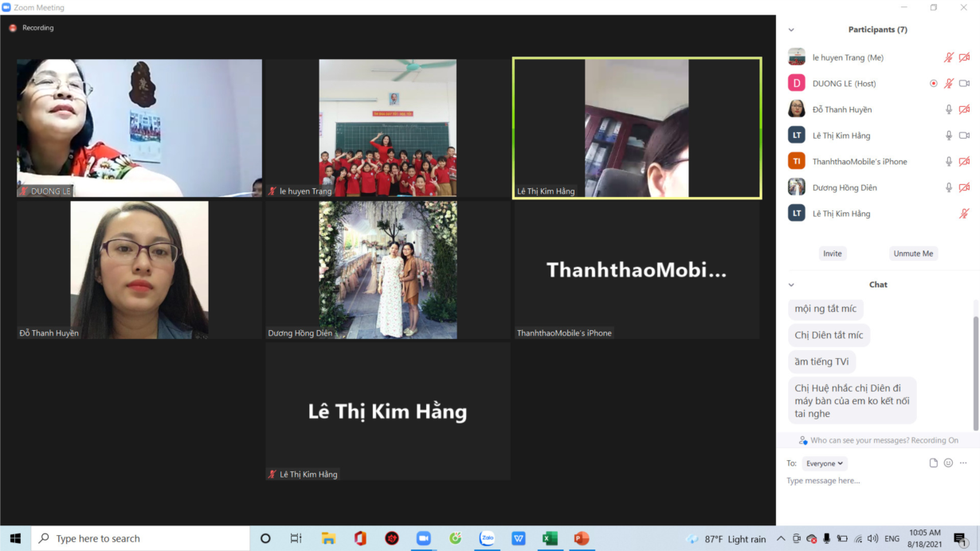
Task: Open chat more options ellipsis
Action: 963,463
